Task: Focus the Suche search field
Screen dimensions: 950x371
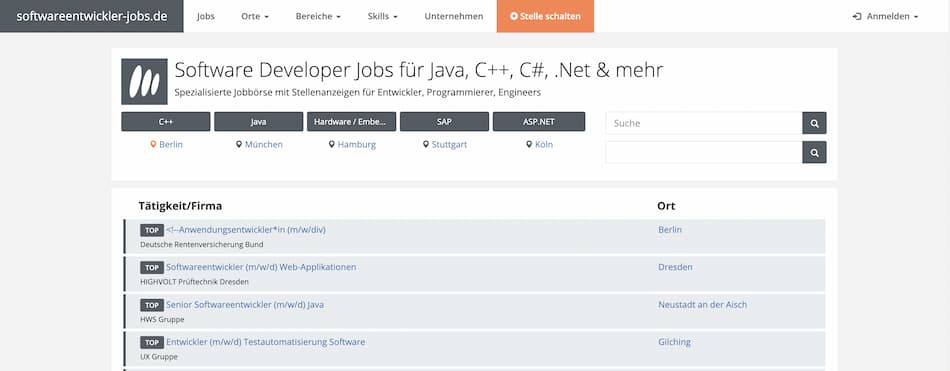Action: pyautogui.click(x=704, y=123)
